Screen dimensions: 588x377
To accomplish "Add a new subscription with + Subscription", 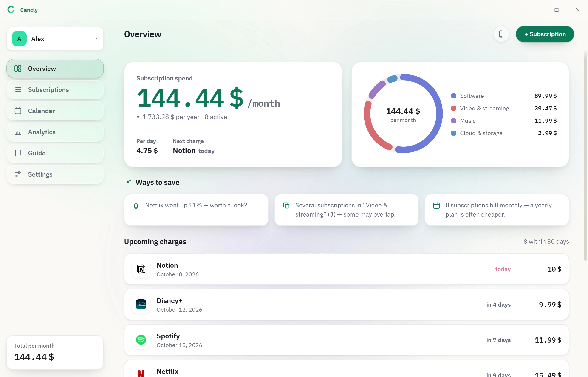I will coord(545,34).
